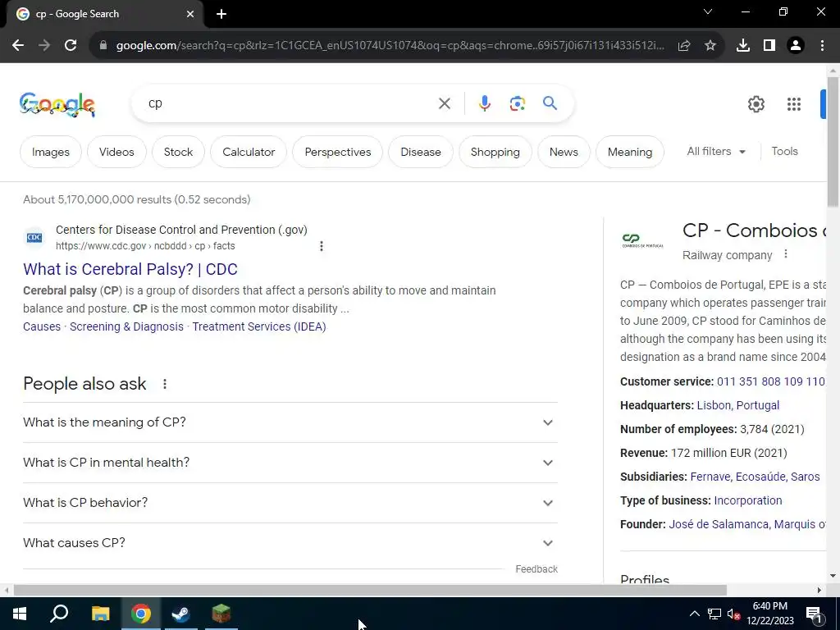Screen dimensions: 840x630
Task: Open Minecraft from the taskbar
Action: (221, 614)
